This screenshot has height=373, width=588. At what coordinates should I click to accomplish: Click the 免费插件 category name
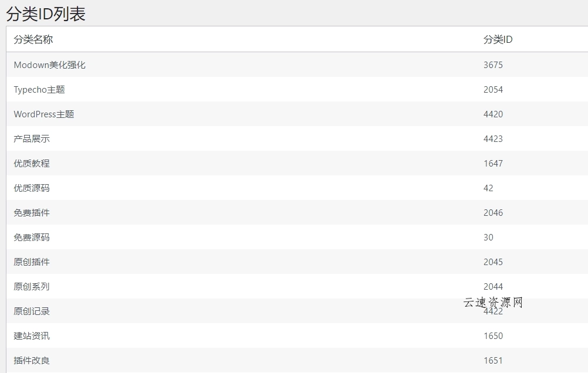(32, 213)
